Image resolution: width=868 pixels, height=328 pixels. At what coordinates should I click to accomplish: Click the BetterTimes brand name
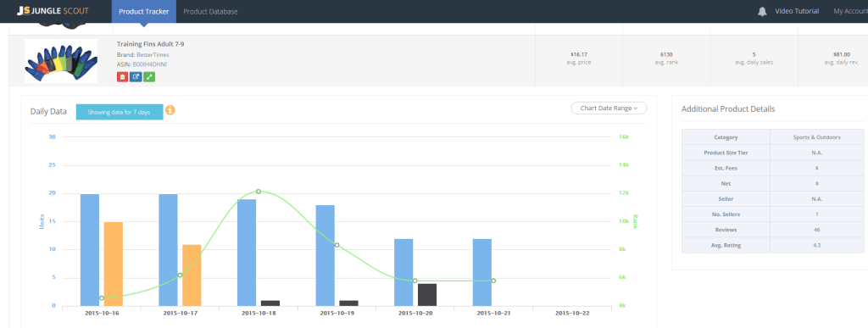[153, 55]
